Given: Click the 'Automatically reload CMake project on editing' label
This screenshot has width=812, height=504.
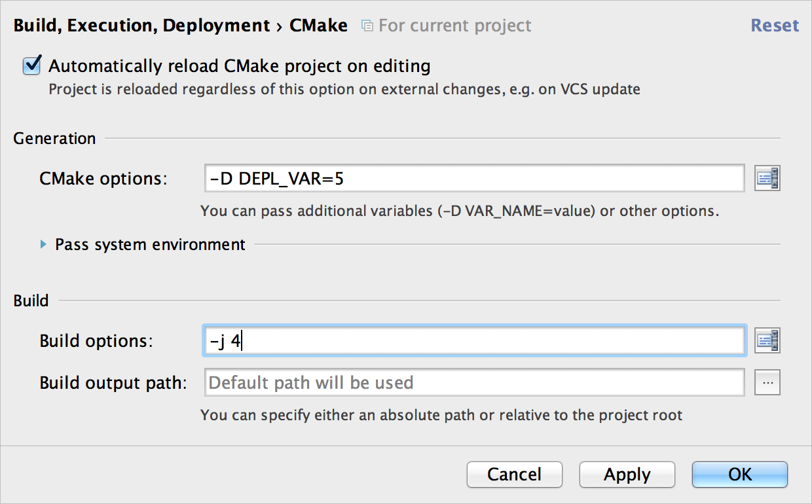Looking at the screenshot, I should point(240,66).
